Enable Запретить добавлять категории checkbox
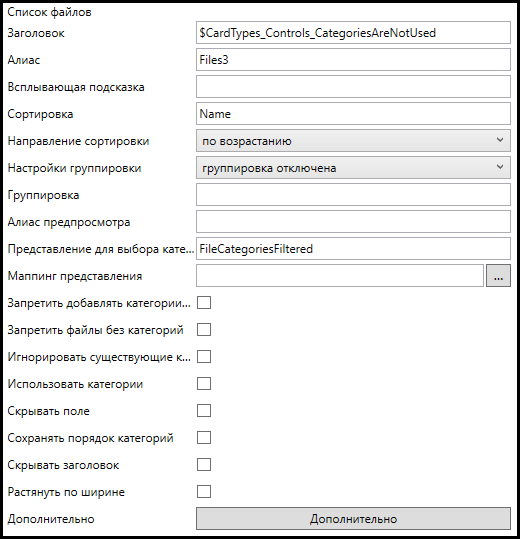 click(204, 303)
